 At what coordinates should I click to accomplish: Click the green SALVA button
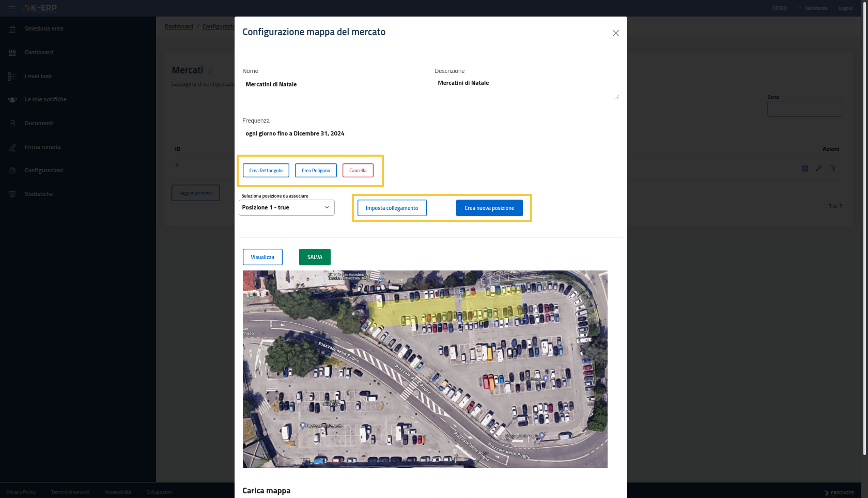pyautogui.click(x=315, y=257)
